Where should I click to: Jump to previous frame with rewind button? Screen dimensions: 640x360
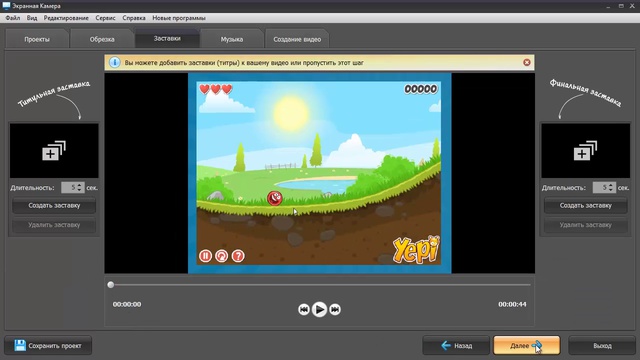point(303,309)
